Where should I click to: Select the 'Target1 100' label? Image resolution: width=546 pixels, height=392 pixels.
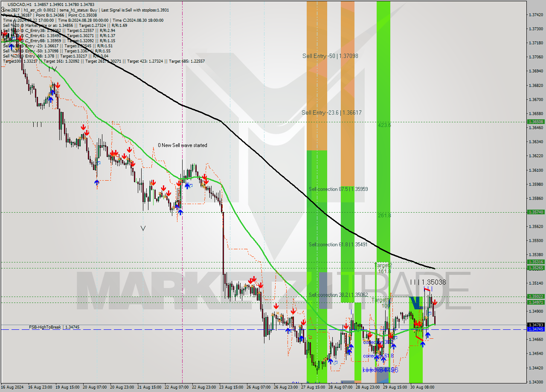coord(381,303)
